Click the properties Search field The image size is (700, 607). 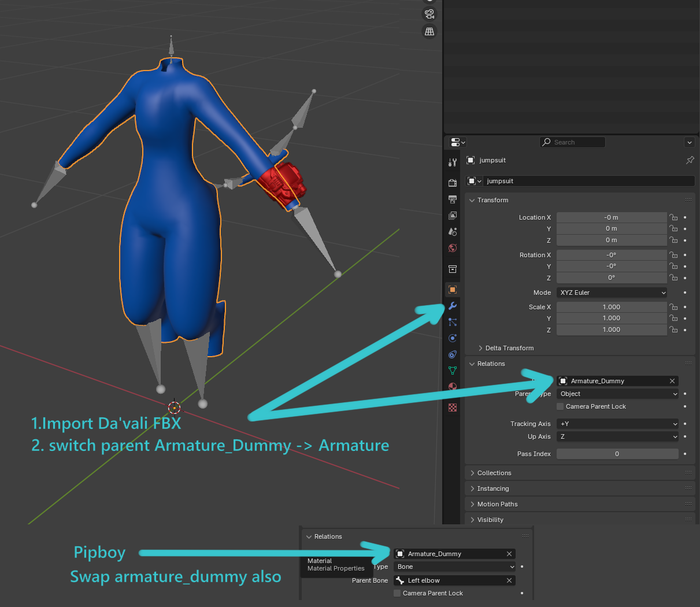click(x=572, y=142)
